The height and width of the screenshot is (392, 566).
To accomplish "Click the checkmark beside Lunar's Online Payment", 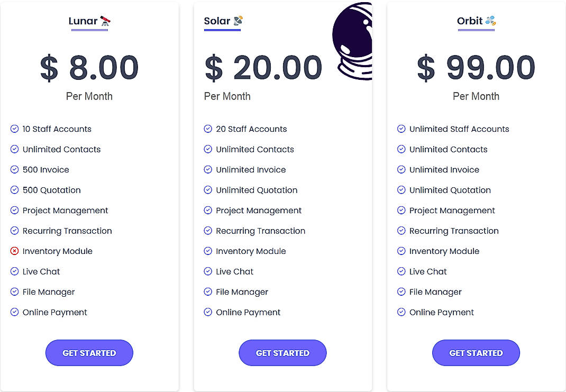I will pyautogui.click(x=14, y=312).
